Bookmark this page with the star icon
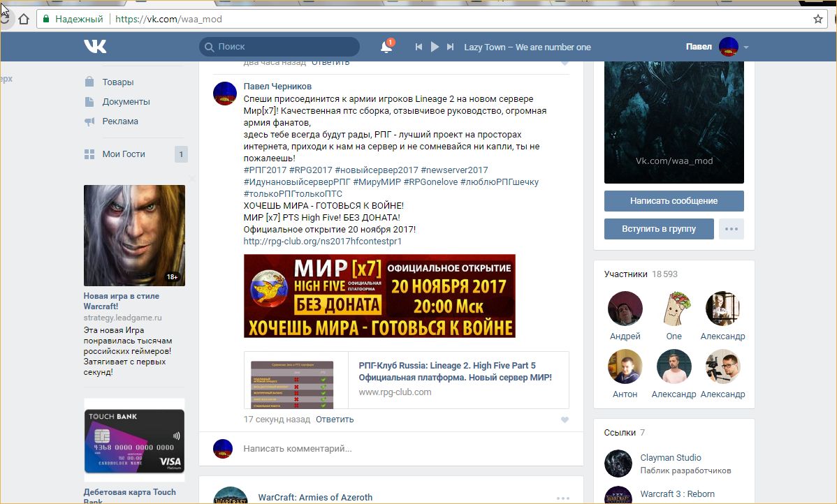This screenshot has height=504, width=837. click(817, 20)
